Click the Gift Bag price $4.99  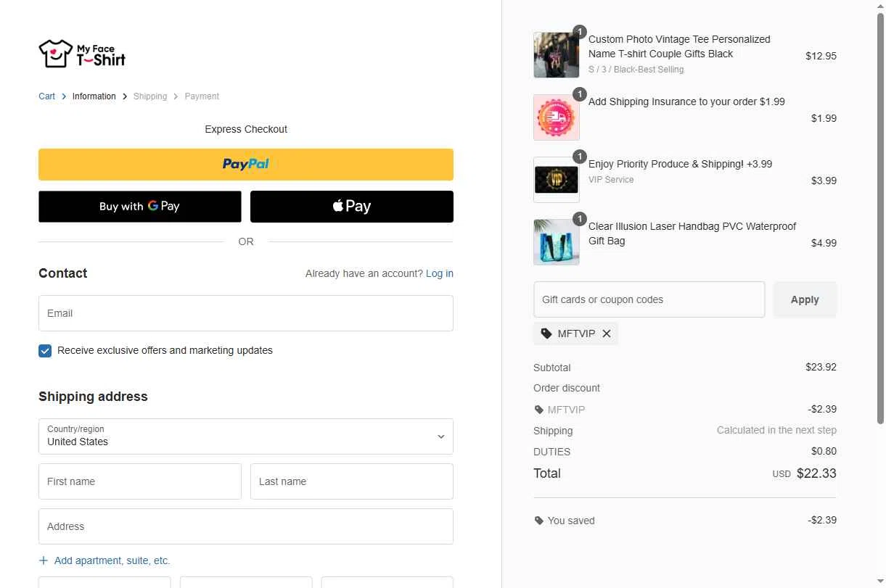coord(824,243)
